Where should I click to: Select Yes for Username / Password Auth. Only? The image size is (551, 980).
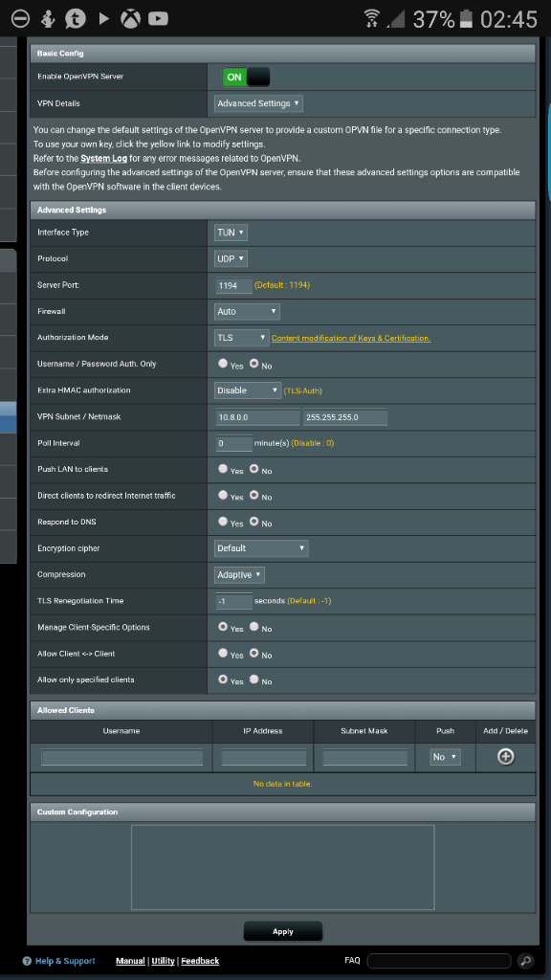tap(223, 363)
